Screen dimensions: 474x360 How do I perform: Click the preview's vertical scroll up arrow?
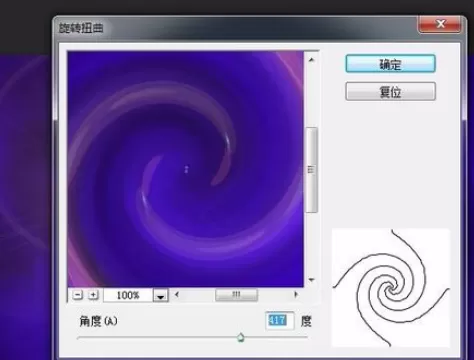311,60
